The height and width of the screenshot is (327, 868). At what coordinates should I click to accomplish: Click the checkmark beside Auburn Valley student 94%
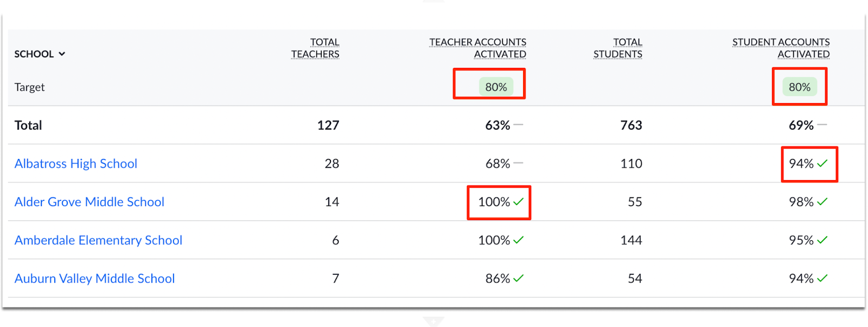tap(822, 278)
